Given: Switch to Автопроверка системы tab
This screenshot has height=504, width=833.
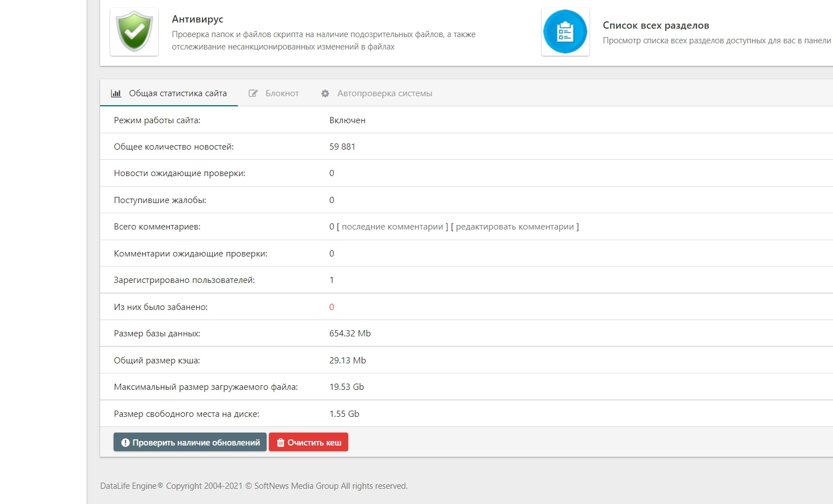Looking at the screenshot, I should click(385, 93).
